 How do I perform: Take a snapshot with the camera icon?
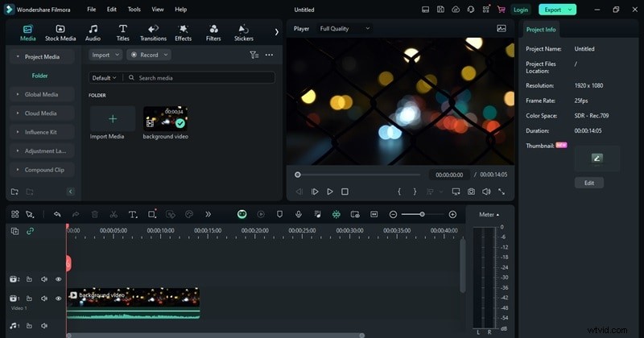(x=471, y=192)
